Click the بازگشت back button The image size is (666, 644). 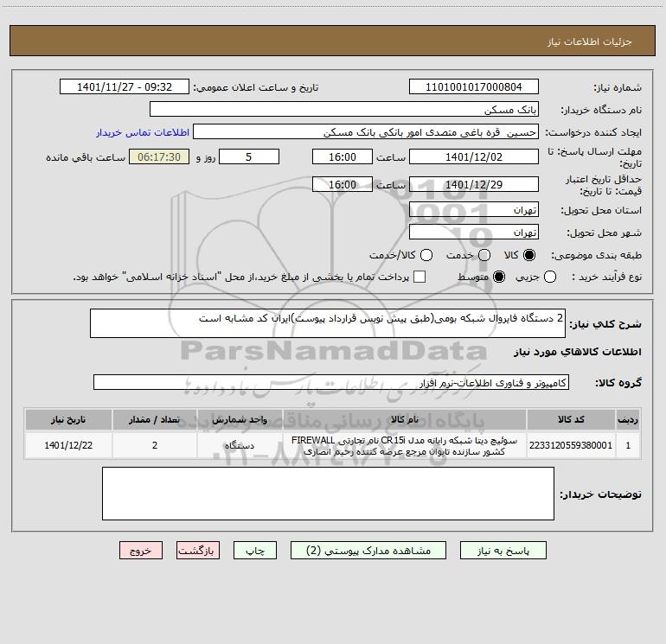(x=198, y=551)
